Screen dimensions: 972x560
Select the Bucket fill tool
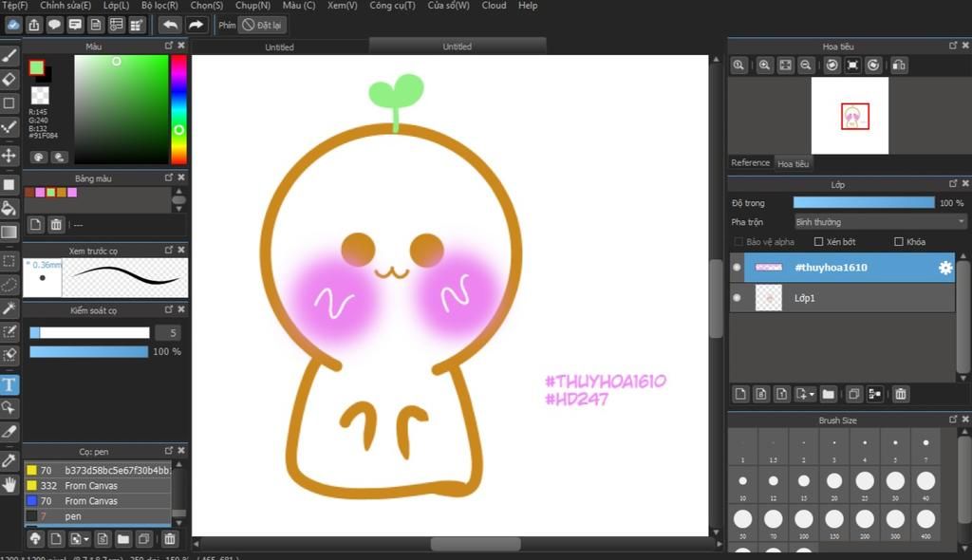coord(9,209)
